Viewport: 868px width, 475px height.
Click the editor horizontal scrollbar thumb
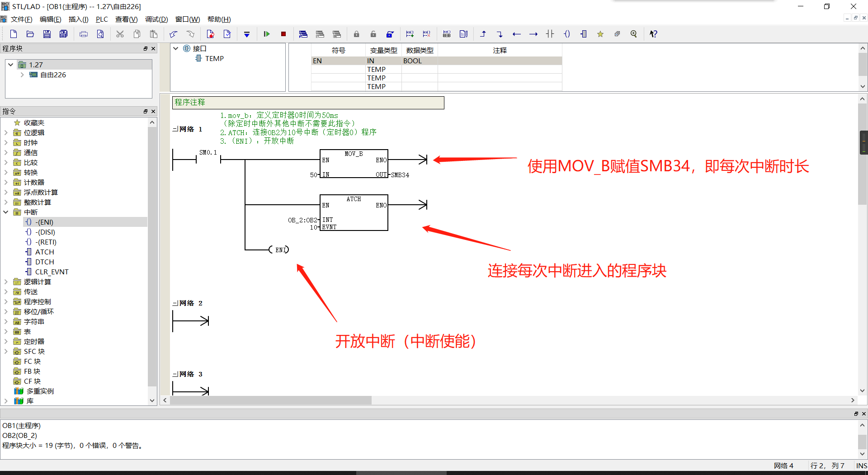(270, 400)
